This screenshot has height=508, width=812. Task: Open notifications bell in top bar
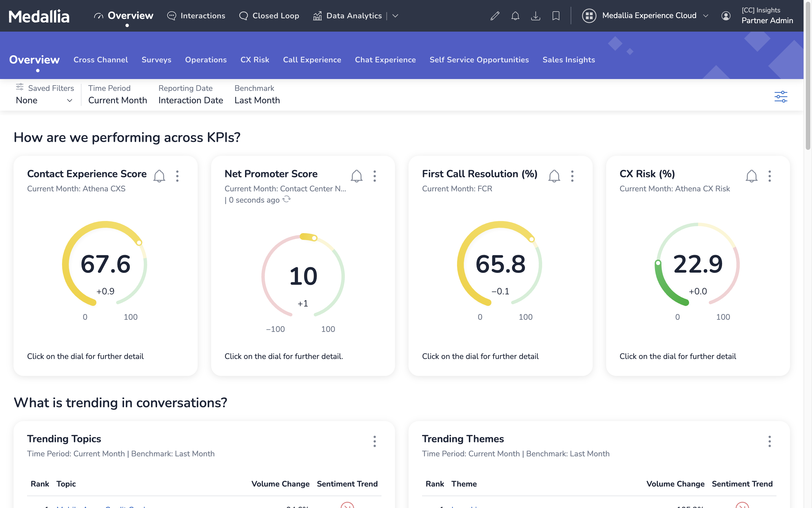click(x=515, y=16)
